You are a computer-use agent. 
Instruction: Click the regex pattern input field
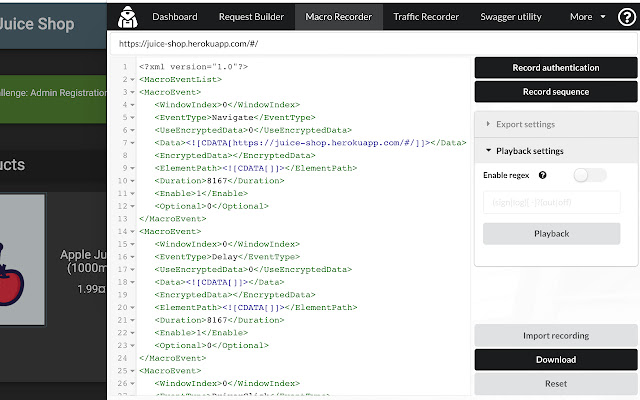(x=551, y=203)
